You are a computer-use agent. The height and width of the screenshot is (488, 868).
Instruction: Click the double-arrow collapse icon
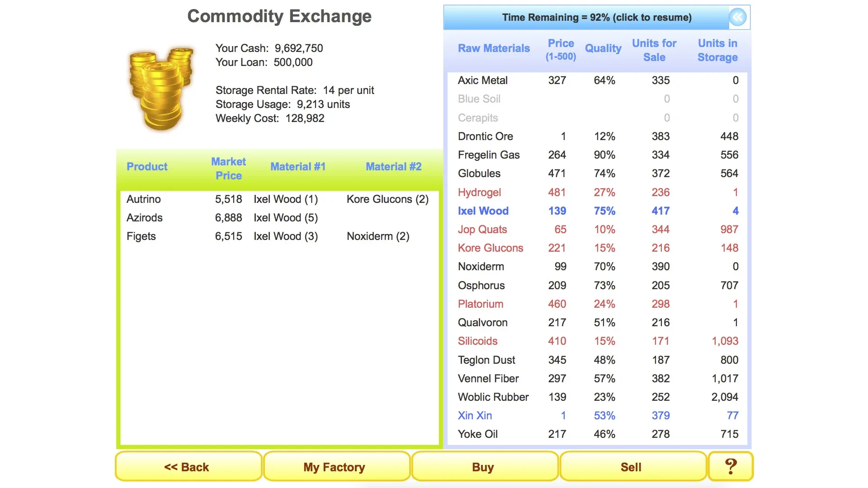coord(738,18)
